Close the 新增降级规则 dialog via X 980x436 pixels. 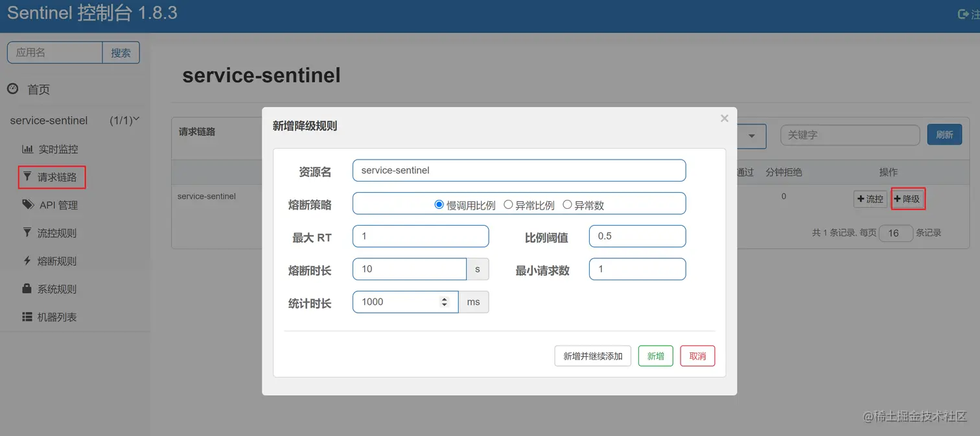tap(725, 118)
